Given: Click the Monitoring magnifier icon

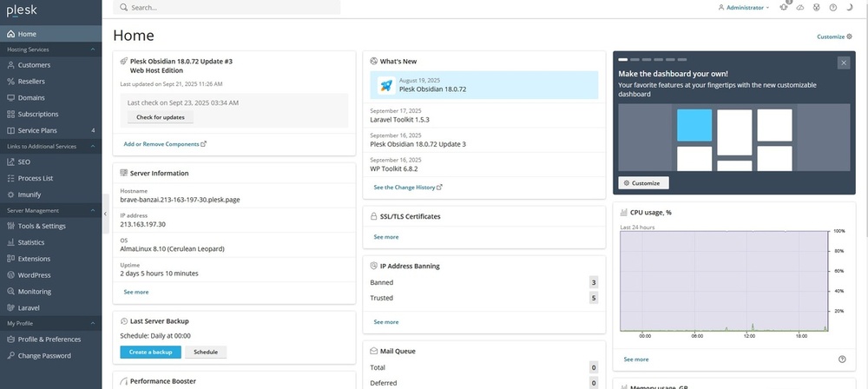Looking at the screenshot, I should 10,292.
